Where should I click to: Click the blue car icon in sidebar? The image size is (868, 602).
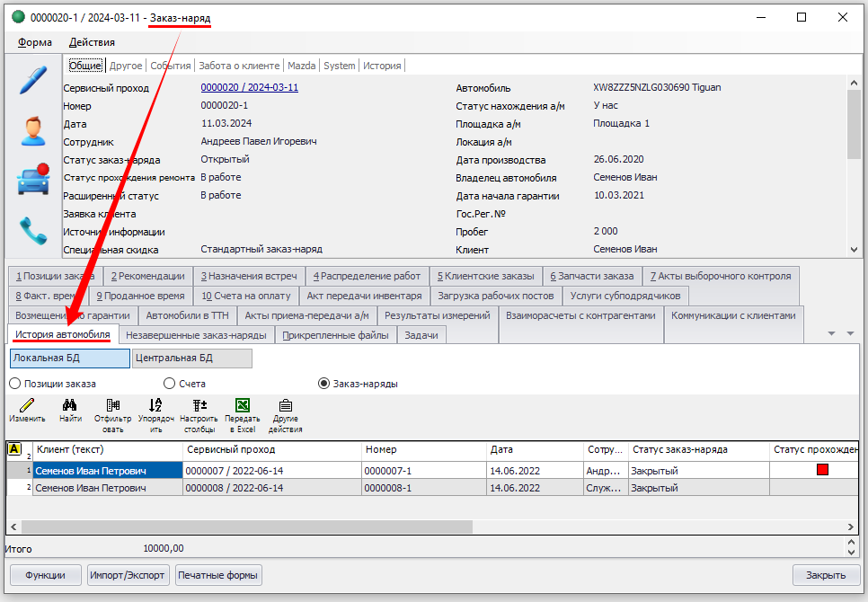[x=33, y=180]
